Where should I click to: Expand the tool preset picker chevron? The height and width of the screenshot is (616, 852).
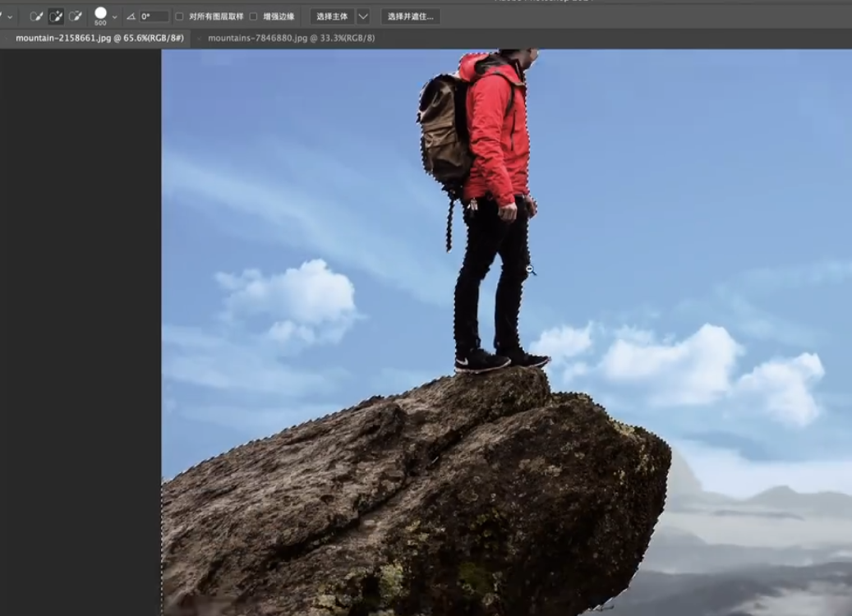(10, 17)
